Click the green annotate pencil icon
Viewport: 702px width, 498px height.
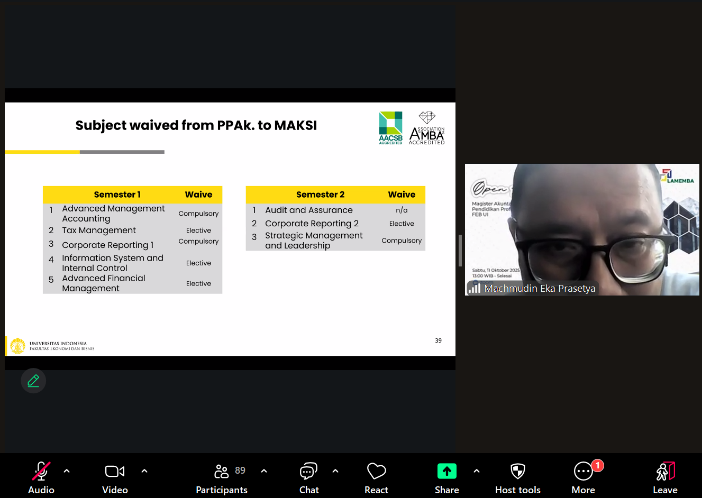(33, 381)
